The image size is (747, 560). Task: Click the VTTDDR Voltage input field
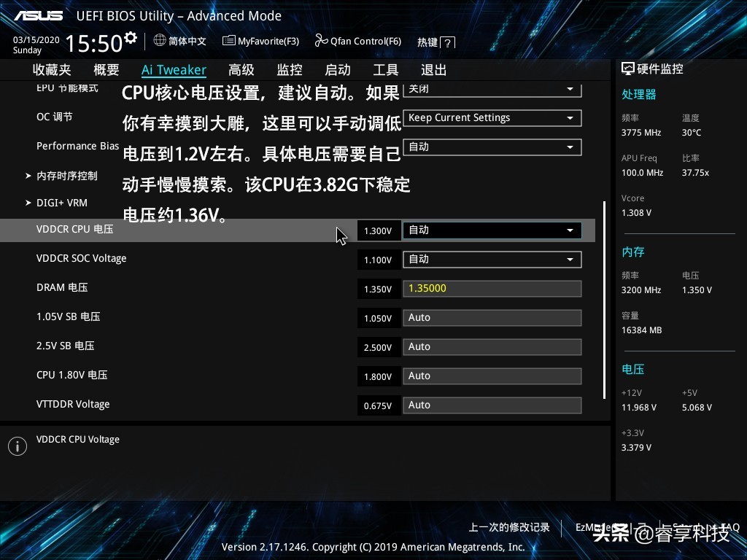click(492, 405)
